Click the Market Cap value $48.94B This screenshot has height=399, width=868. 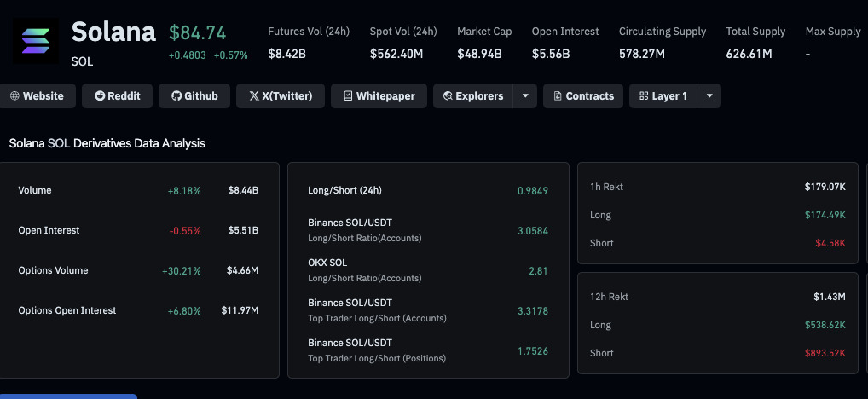click(x=479, y=55)
